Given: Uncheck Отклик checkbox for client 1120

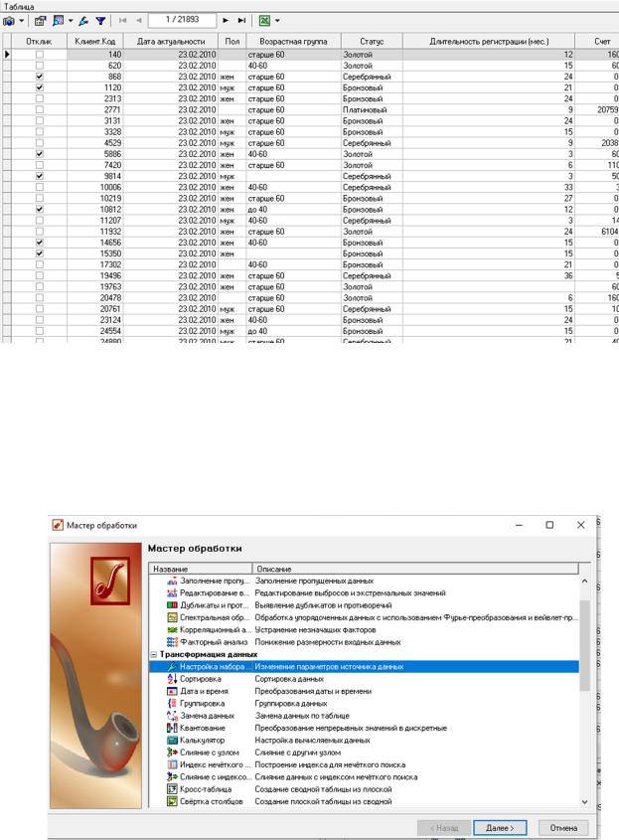Looking at the screenshot, I should point(40,87).
